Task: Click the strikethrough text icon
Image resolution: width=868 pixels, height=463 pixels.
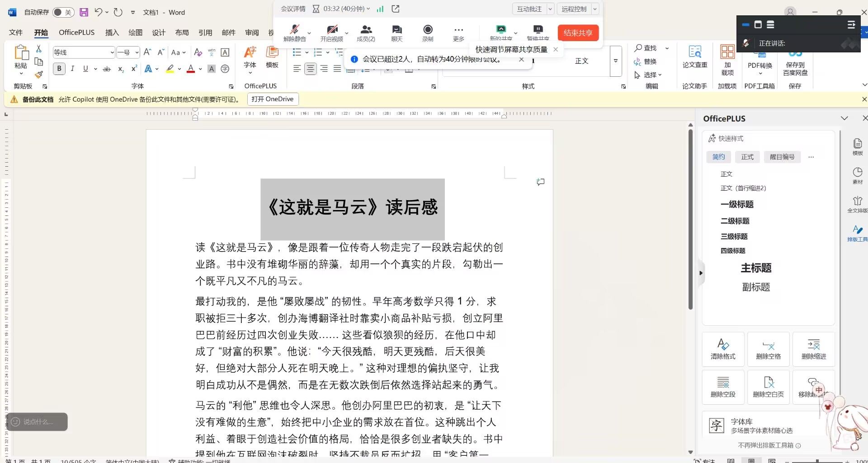Action: tap(107, 69)
